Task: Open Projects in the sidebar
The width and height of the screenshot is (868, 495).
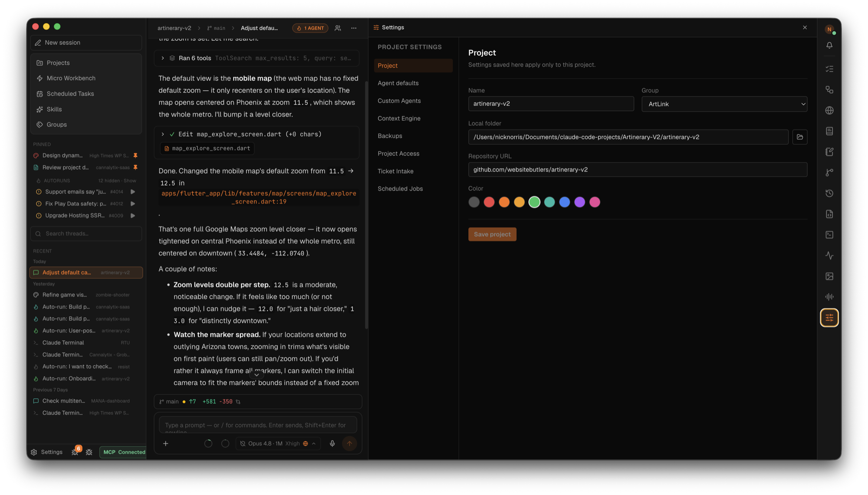Action: (x=86, y=63)
